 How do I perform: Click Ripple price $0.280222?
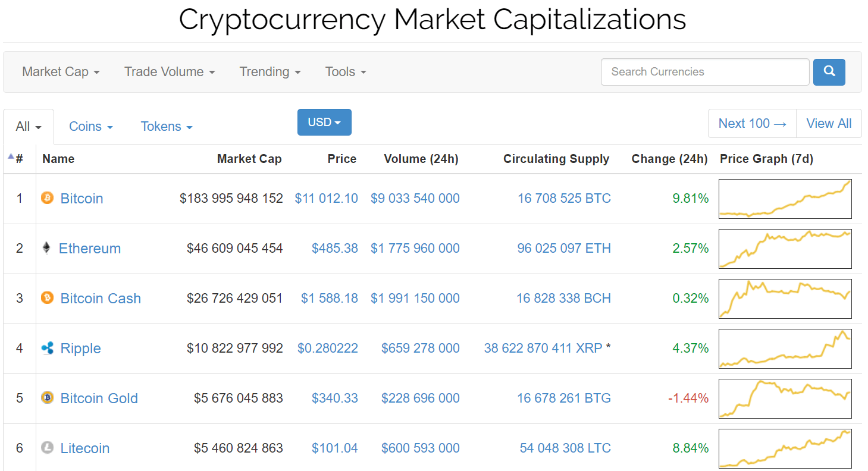(328, 348)
